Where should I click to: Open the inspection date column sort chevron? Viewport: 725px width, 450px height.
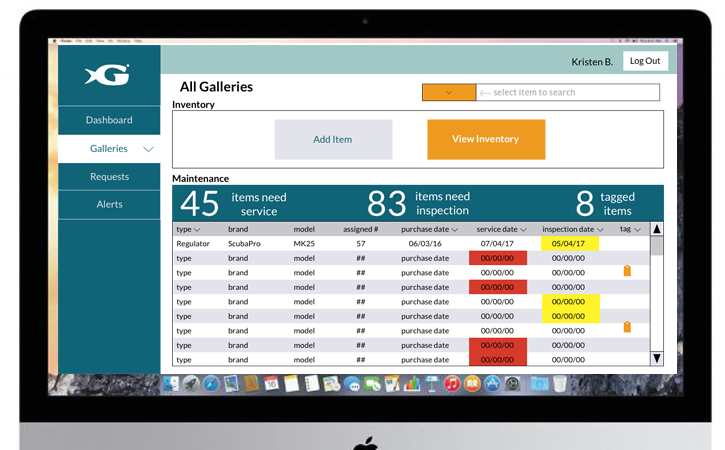click(x=600, y=230)
